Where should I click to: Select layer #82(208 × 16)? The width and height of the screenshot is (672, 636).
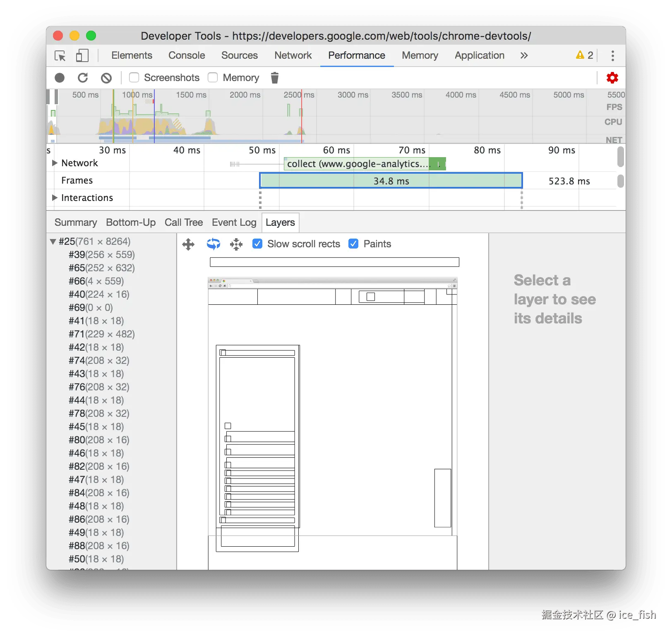tap(99, 466)
